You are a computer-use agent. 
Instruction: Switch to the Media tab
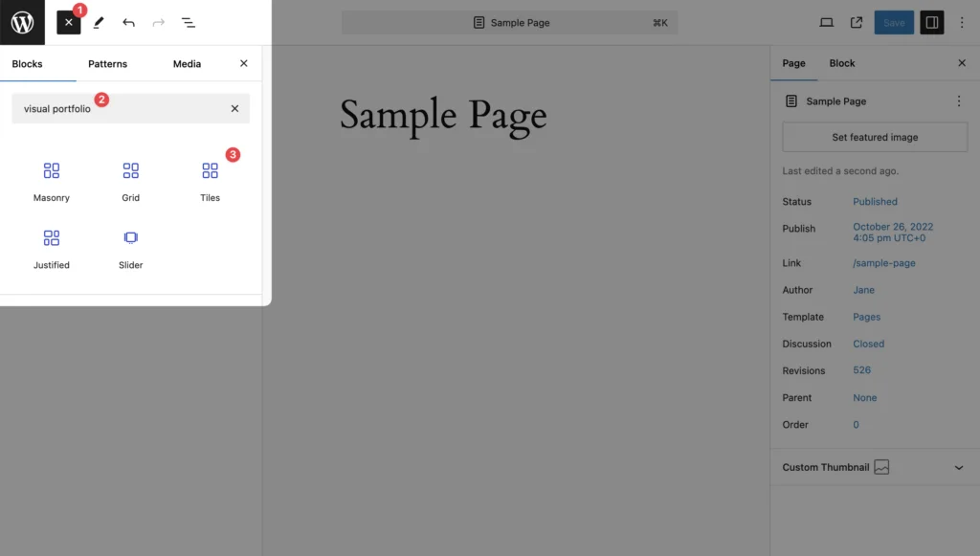pyautogui.click(x=187, y=64)
